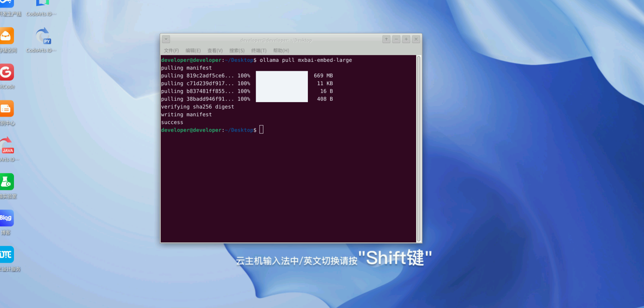Open the 终端(T) menu
The height and width of the screenshot is (308, 644).
pos(258,51)
